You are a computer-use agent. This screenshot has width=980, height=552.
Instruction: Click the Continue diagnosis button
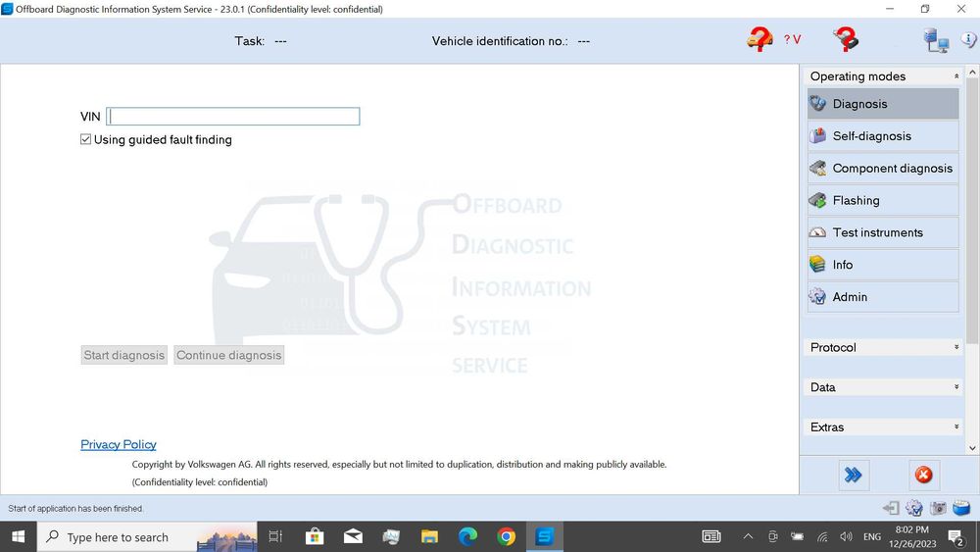click(x=228, y=355)
